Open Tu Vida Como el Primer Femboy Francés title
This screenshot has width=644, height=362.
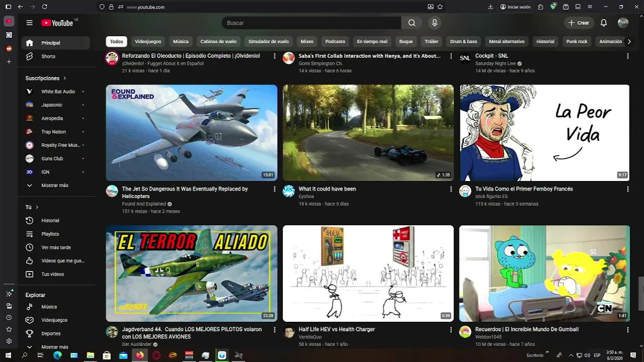(524, 189)
